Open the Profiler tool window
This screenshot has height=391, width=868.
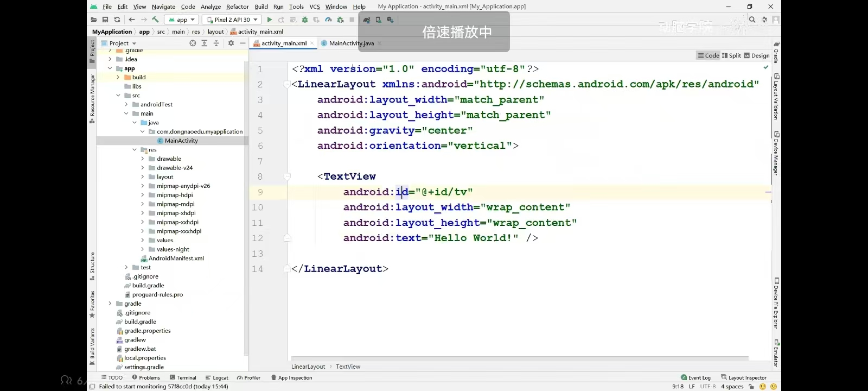point(248,377)
